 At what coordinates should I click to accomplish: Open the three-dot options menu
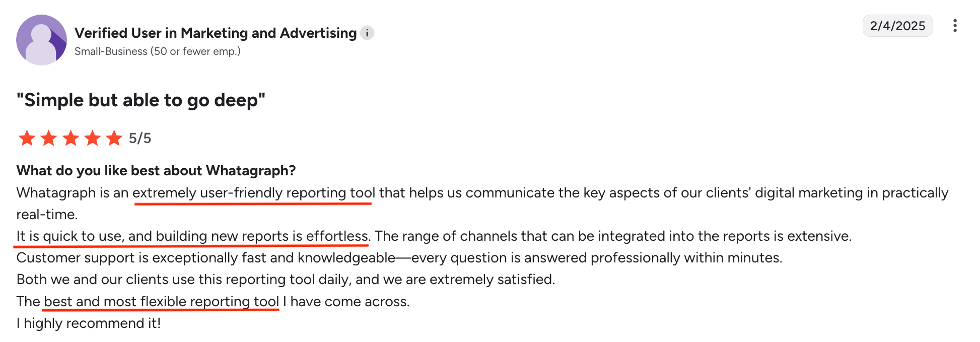pyautogui.click(x=956, y=26)
